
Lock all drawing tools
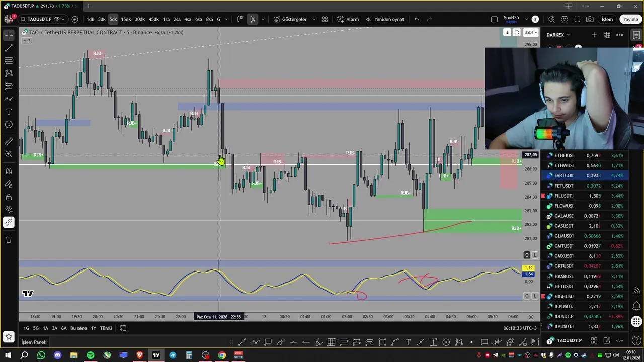coord(9,197)
